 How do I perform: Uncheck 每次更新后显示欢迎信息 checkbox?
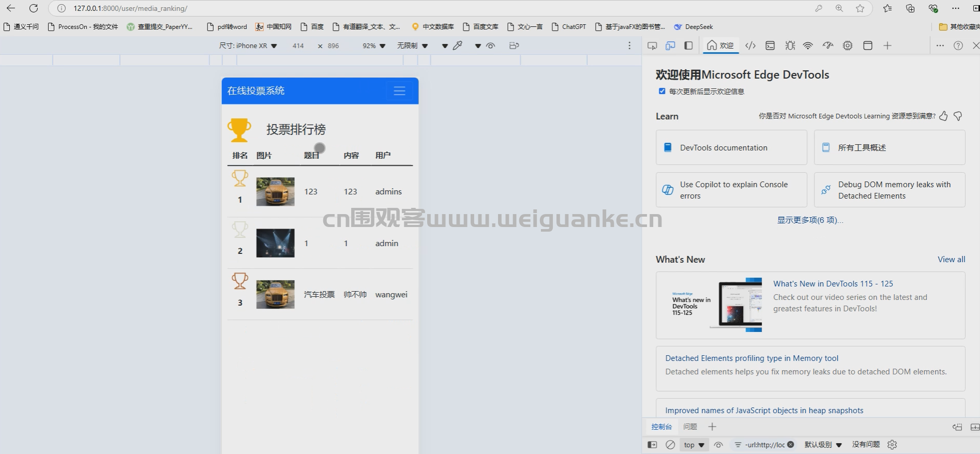[662, 91]
